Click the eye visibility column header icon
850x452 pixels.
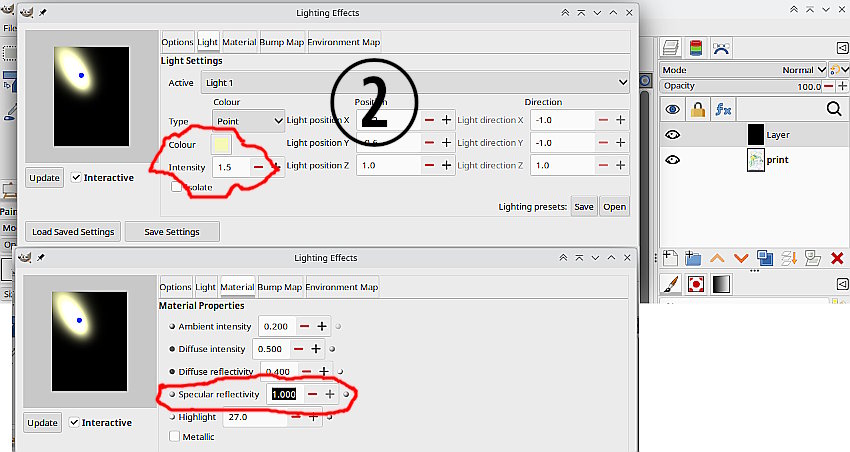click(673, 110)
